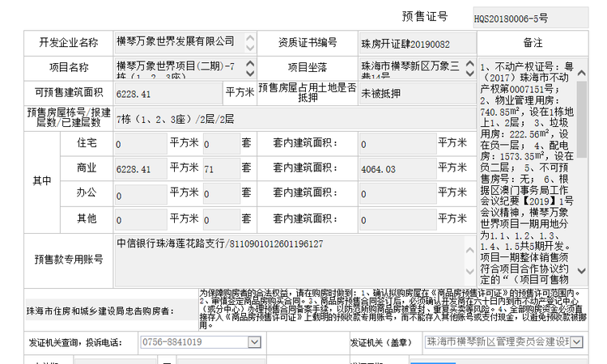Click the 预售证号 label

425,16
